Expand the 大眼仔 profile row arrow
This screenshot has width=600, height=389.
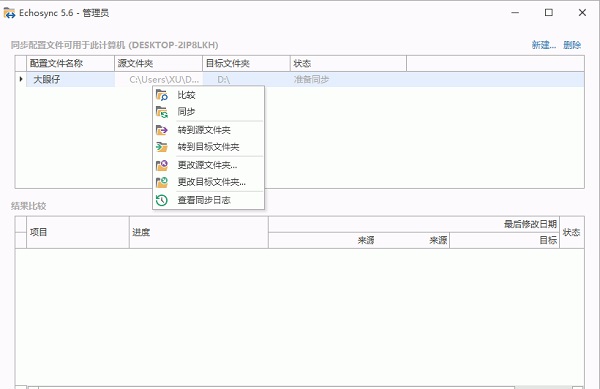[21, 79]
